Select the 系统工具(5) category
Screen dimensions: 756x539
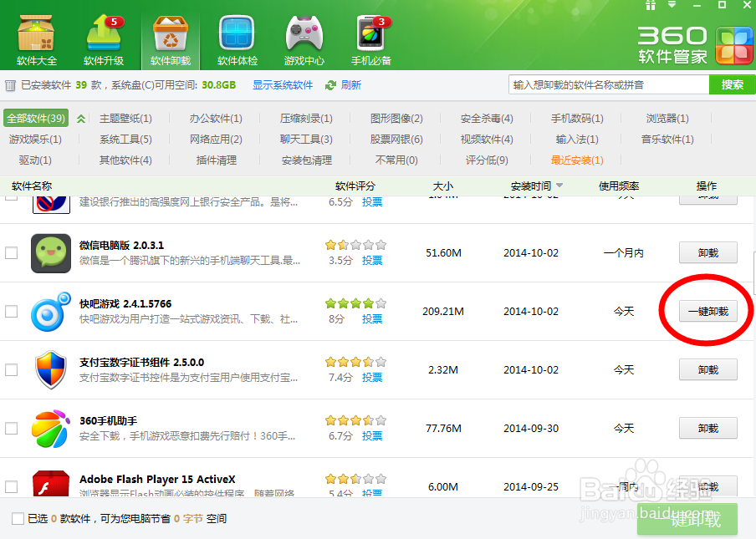tap(125, 140)
